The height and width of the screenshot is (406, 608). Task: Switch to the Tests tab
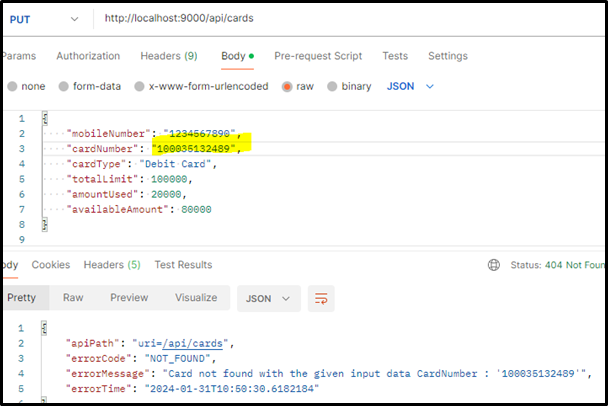click(395, 56)
